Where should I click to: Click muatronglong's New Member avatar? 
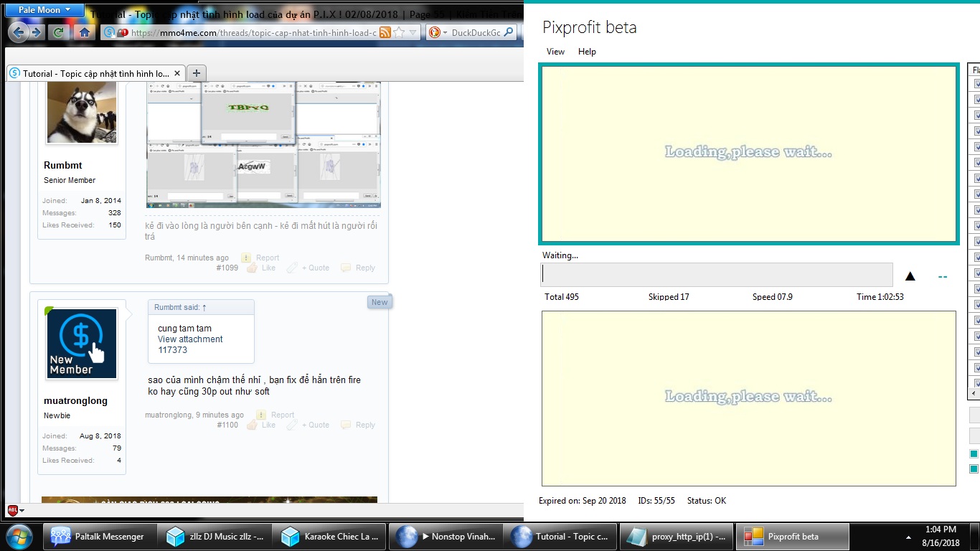[82, 344]
